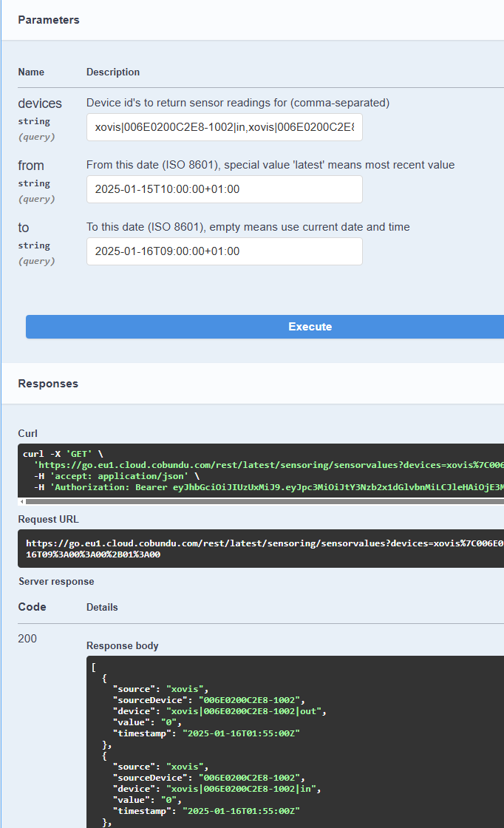Screen dimensions: 504x828
Task: Click the 'Responses' heading
Action: pos(48,384)
